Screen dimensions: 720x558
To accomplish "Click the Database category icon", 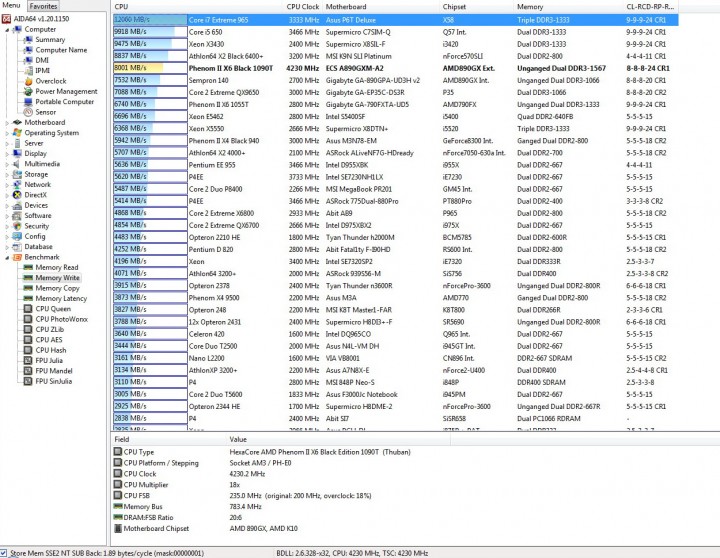I will (x=17, y=247).
